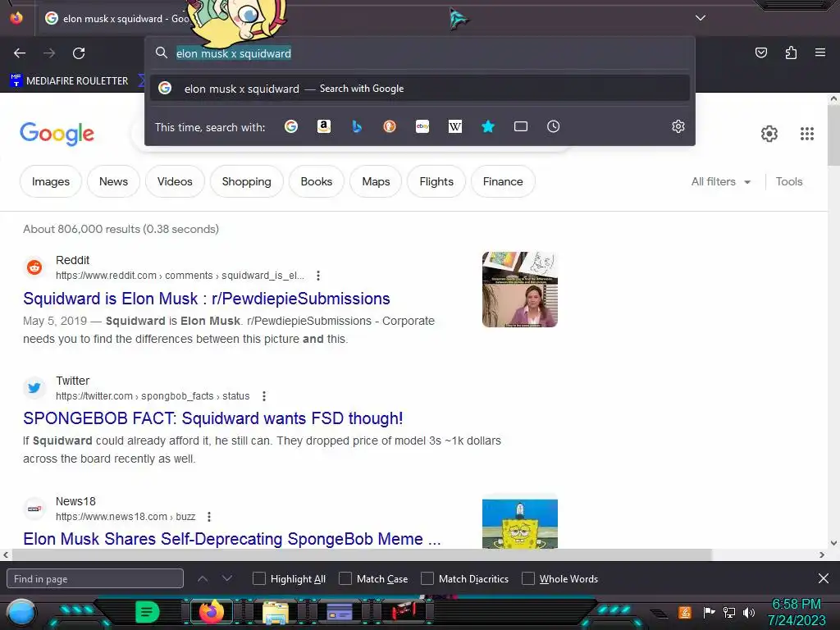Search open tabs using the tab icon
The image size is (840, 630).
(521, 126)
